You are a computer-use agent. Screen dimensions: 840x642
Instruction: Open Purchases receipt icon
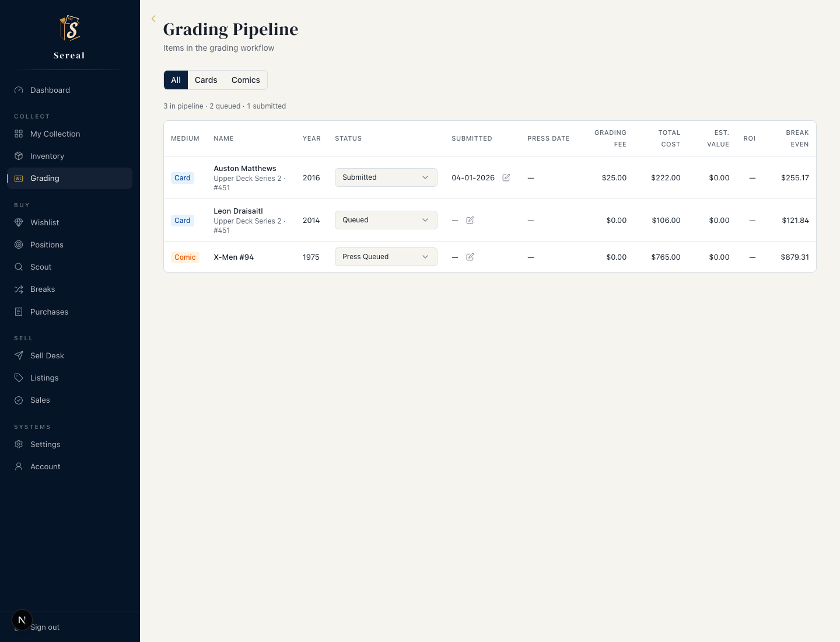19,312
